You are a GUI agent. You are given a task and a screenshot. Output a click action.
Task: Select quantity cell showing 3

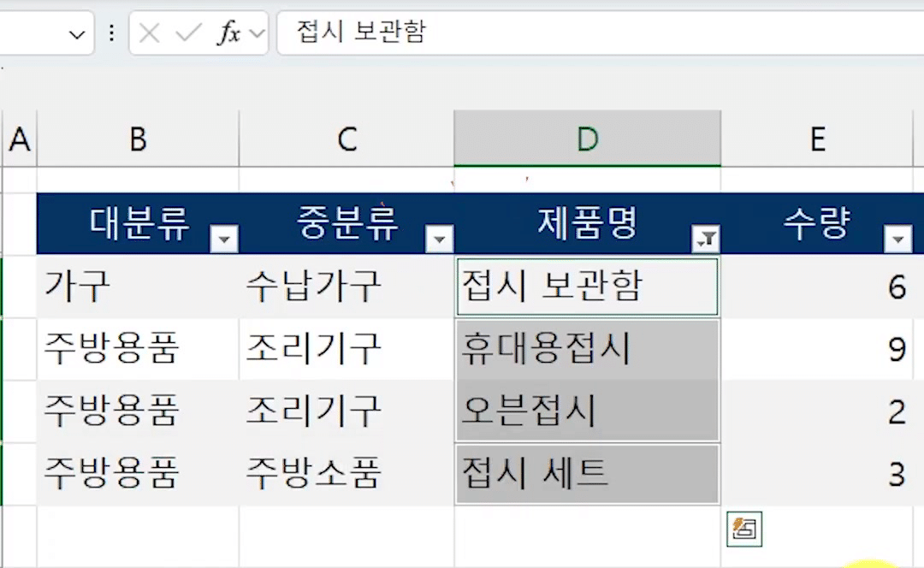[x=818, y=473]
